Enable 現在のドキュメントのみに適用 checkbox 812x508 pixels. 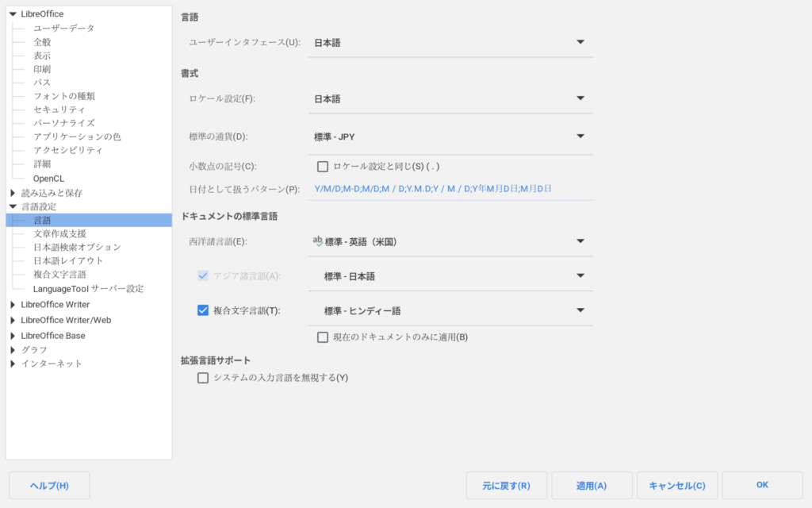pyautogui.click(x=323, y=337)
